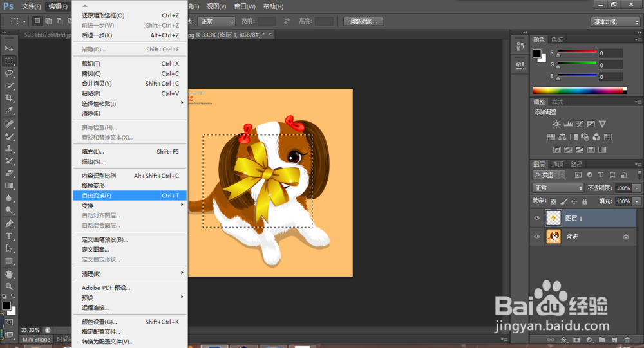
Task: Expand the 选择性粘贴 submenu
Action: click(129, 104)
